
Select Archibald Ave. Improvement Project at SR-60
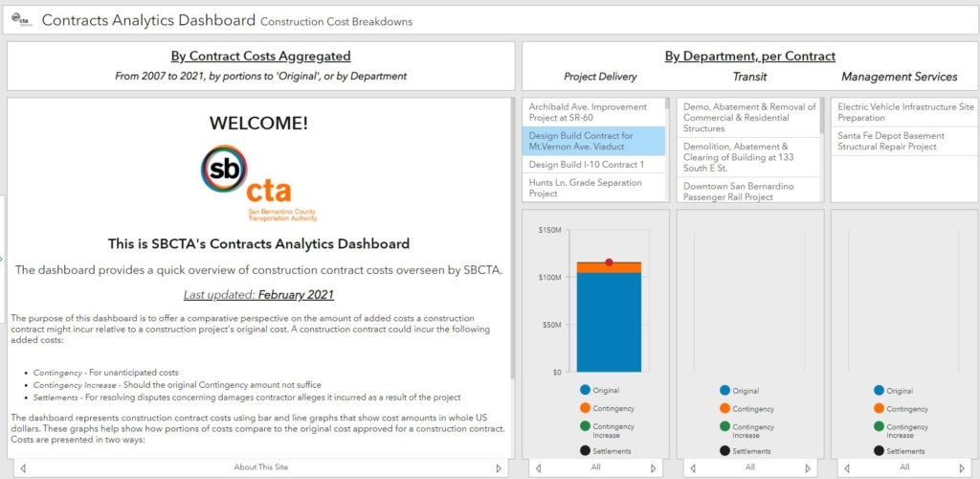[x=593, y=112]
